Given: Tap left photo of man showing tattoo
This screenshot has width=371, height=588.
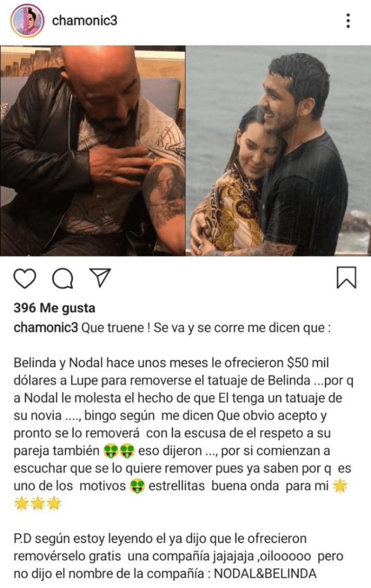Looking at the screenshot, I should tap(92, 151).
